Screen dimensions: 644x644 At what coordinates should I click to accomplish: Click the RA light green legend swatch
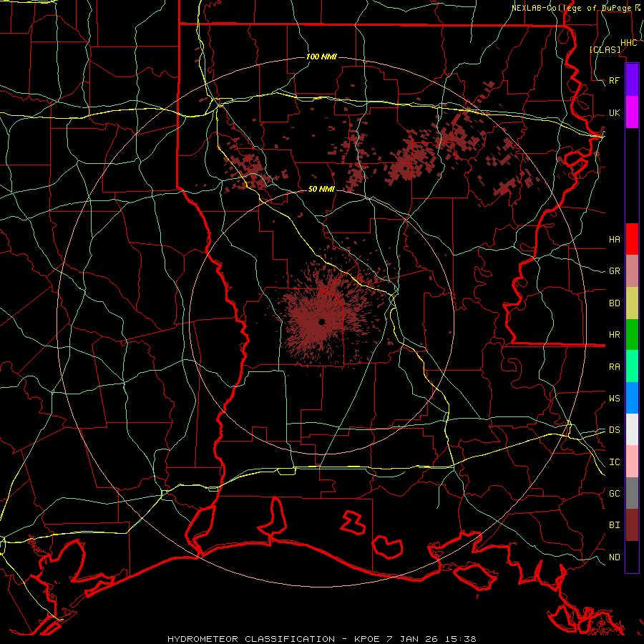[632, 366]
